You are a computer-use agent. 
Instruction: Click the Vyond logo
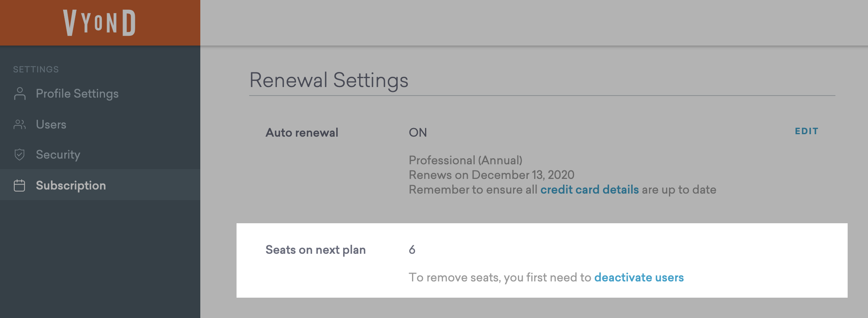(99, 23)
